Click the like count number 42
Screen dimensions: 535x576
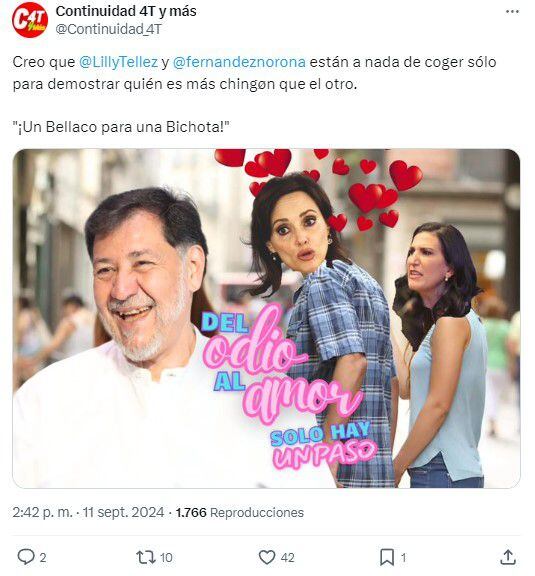[287, 558]
